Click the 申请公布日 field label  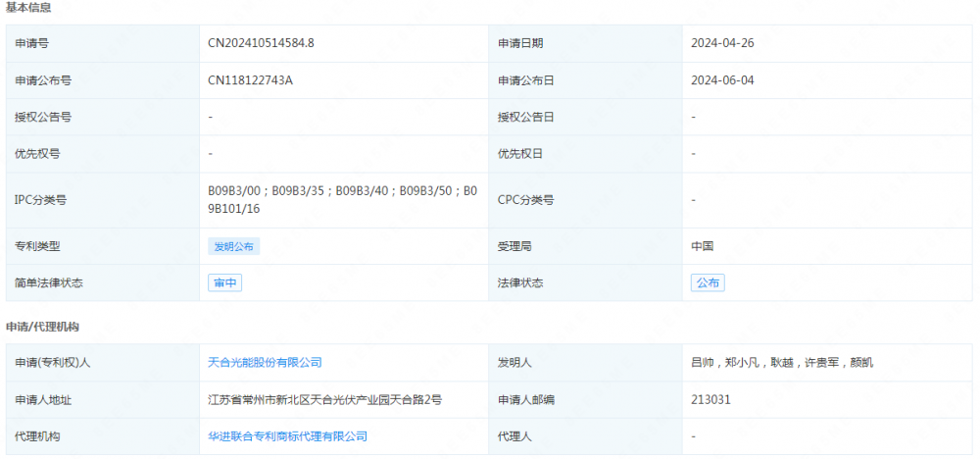coord(525,80)
